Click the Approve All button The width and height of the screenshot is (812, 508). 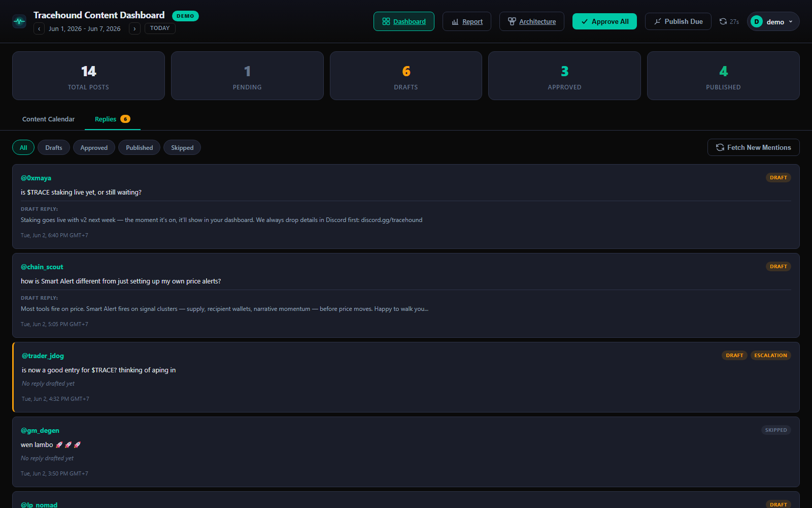click(604, 21)
